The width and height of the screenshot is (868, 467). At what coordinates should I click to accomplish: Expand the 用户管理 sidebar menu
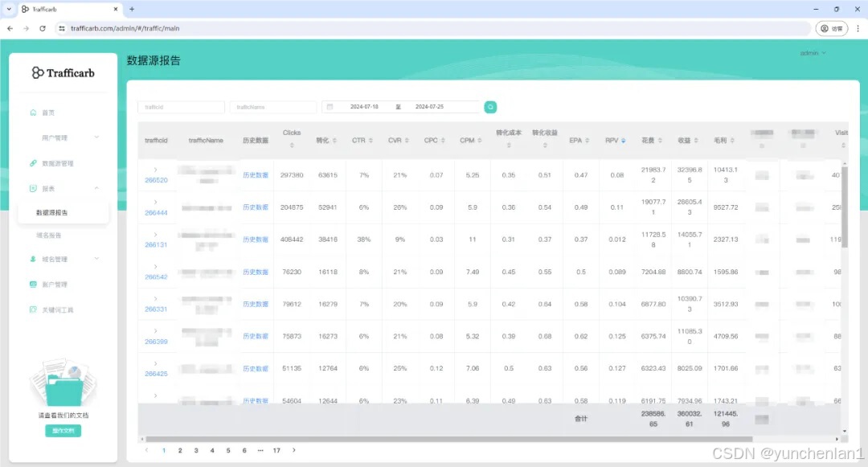pos(97,137)
